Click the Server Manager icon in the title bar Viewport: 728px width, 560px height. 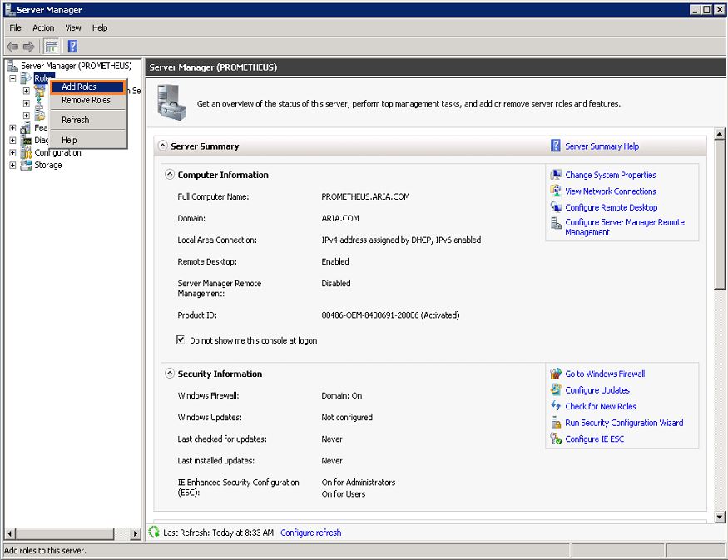point(9,9)
